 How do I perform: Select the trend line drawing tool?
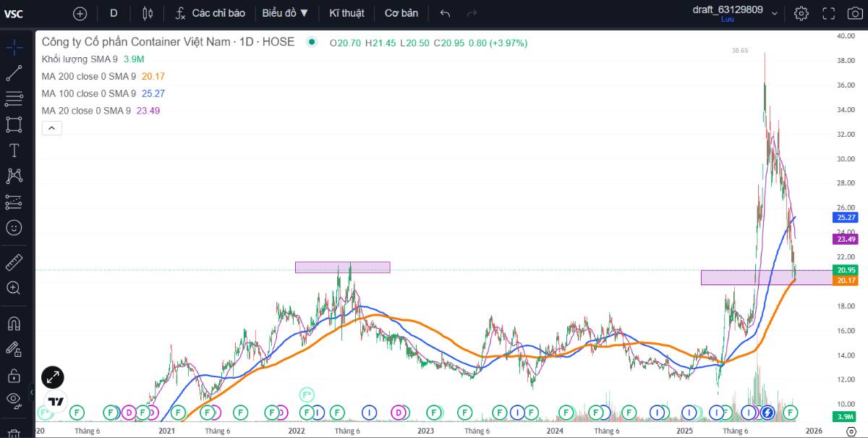[x=14, y=74]
